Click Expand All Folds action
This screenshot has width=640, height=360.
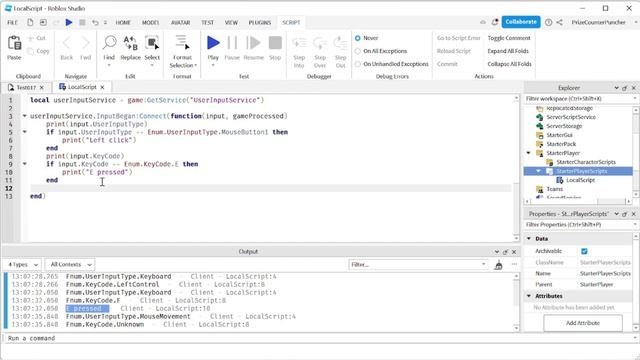tap(508, 51)
